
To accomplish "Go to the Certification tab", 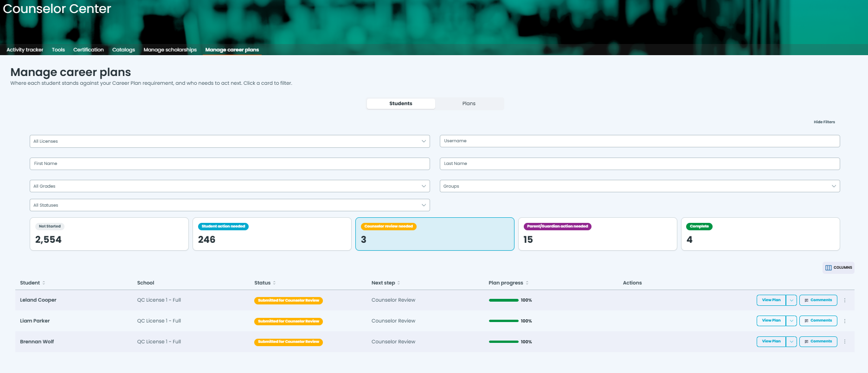I will coord(89,50).
